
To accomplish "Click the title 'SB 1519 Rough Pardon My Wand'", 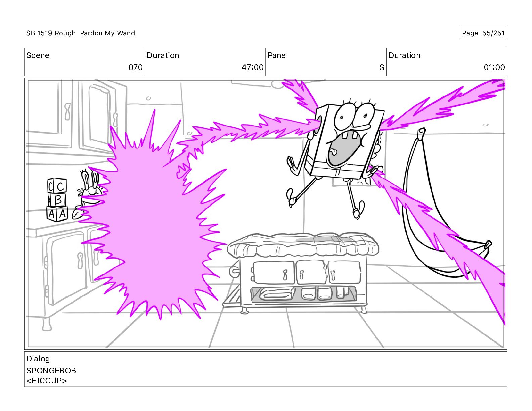I will pos(81,33).
